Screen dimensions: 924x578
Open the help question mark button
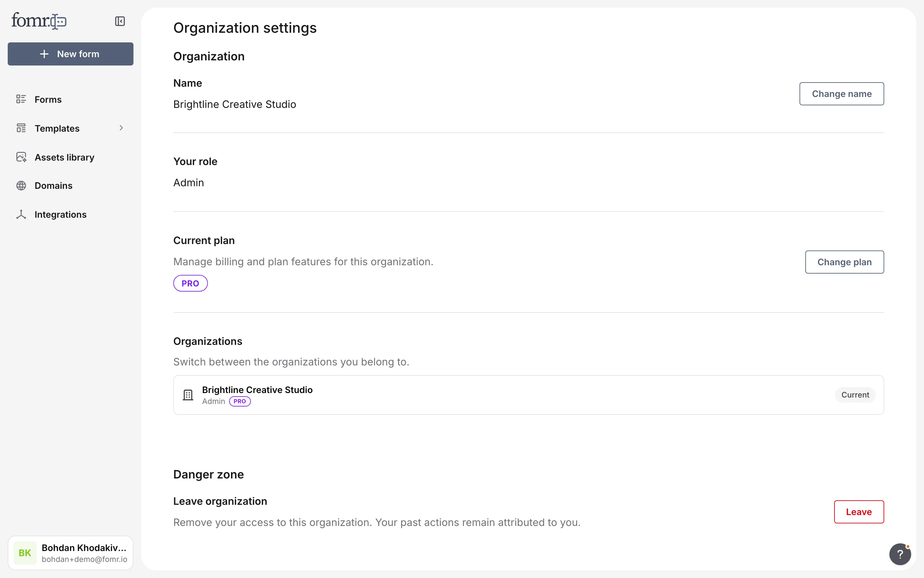pos(900,554)
